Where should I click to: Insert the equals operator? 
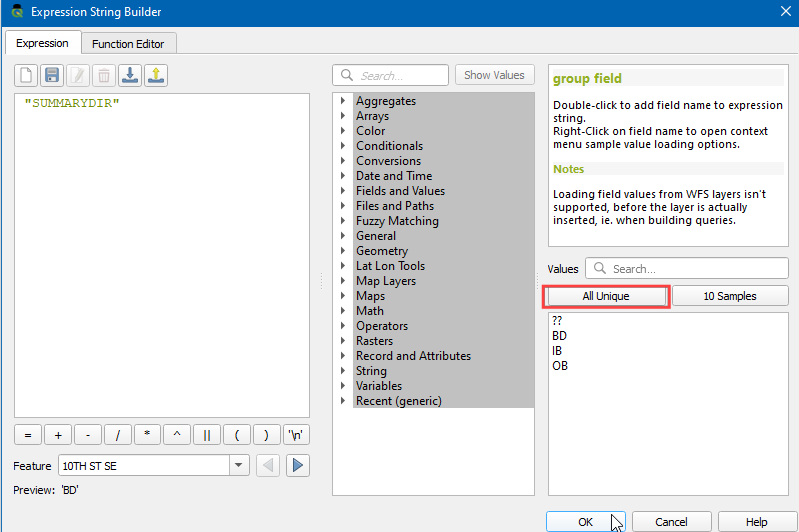coord(28,435)
